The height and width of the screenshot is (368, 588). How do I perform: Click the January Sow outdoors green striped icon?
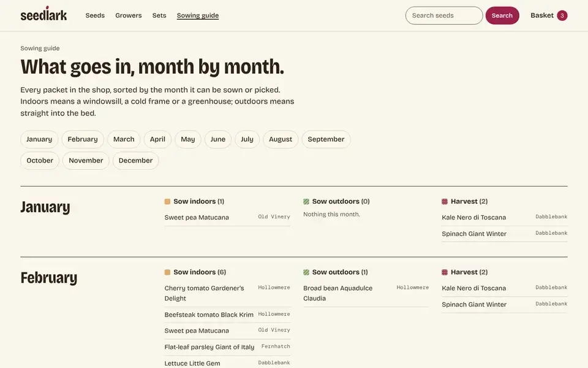306,202
